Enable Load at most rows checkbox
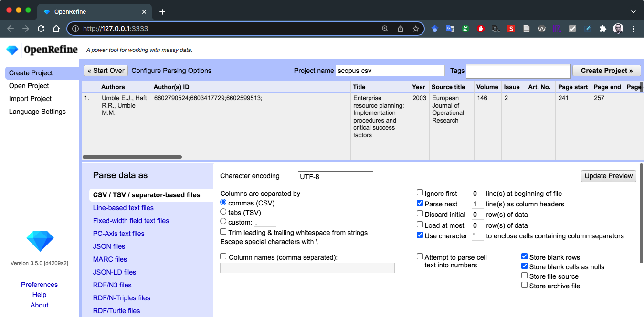The width and height of the screenshot is (644, 317). coord(420,225)
